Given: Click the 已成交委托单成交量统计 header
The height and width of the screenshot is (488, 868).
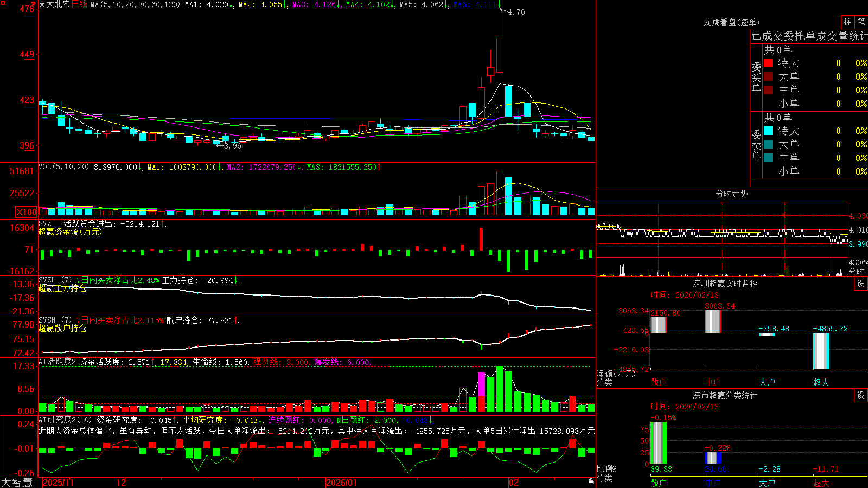Looking at the screenshot, I should pos(809,36).
